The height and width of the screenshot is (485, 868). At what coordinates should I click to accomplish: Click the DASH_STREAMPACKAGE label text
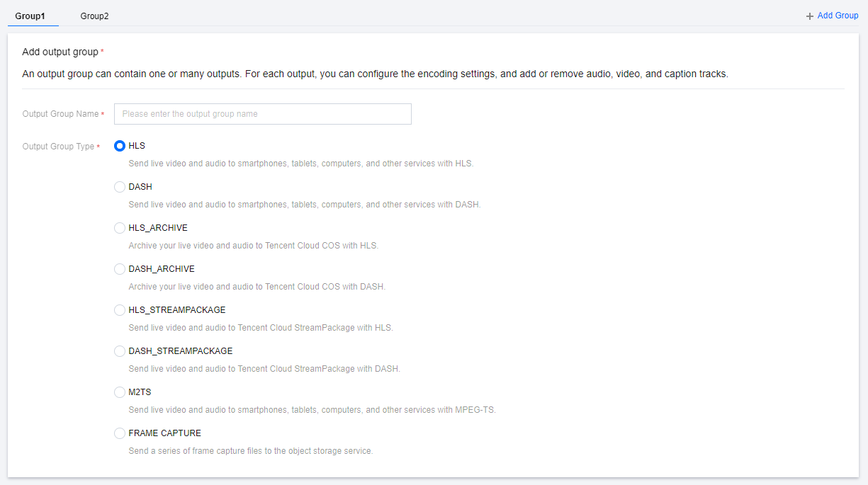pos(180,351)
